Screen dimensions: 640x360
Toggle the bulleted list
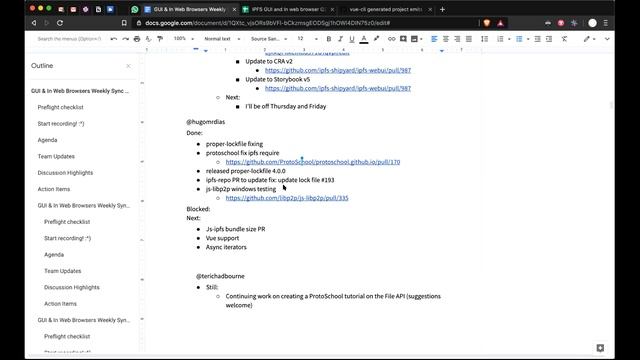(x=519, y=39)
